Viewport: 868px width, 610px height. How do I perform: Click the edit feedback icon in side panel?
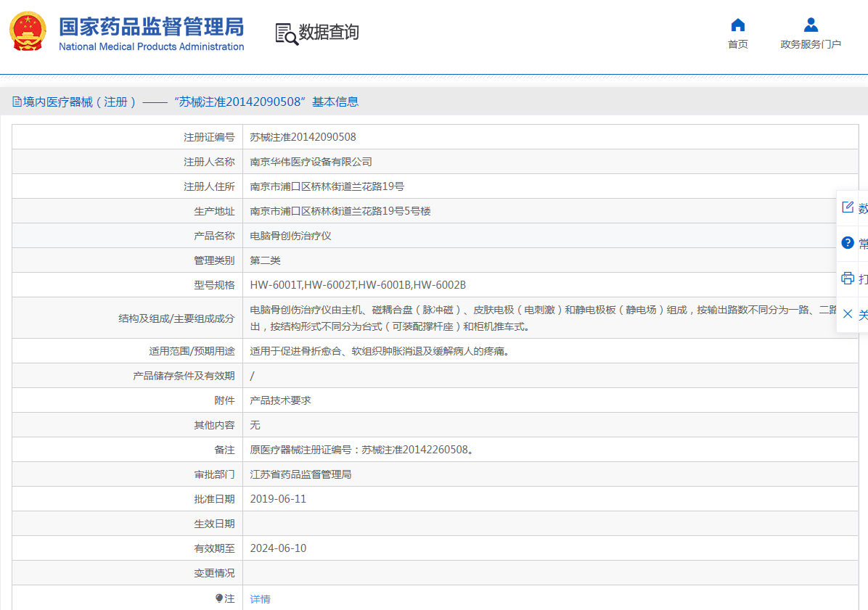click(x=848, y=207)
